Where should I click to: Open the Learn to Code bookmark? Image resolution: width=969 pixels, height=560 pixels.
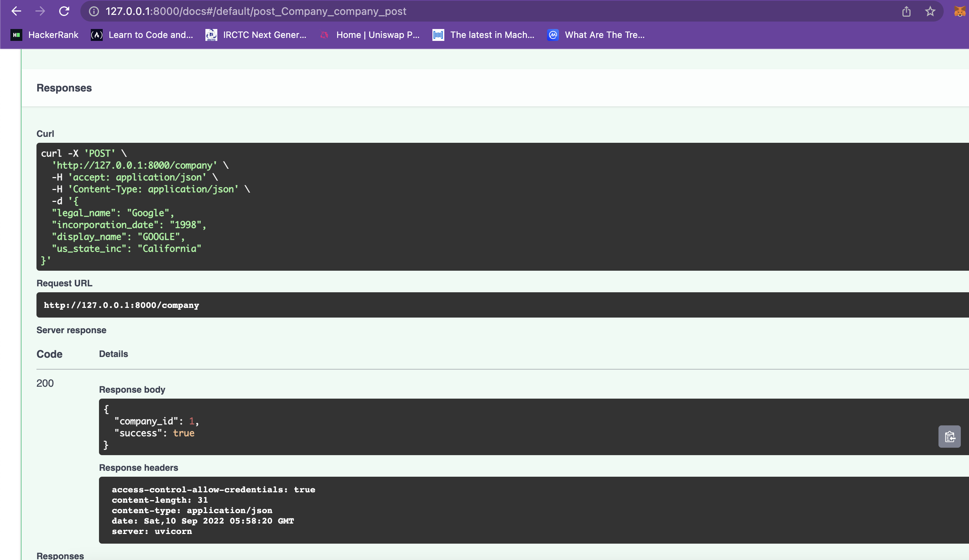point(142,35)
